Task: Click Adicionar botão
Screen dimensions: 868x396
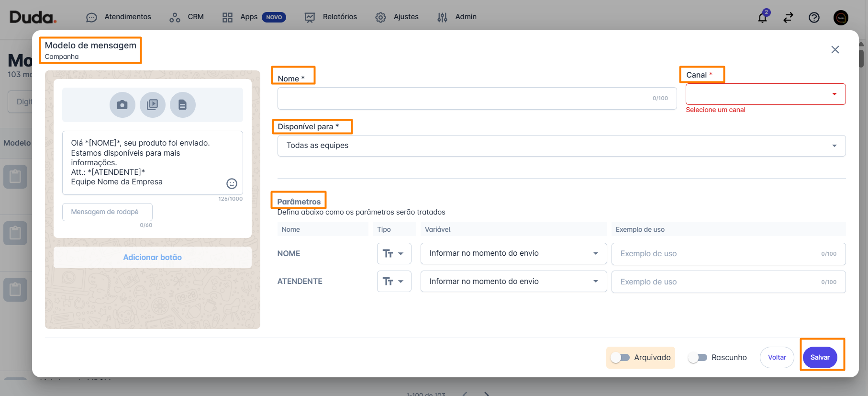Action: click(x=152, y=257)
